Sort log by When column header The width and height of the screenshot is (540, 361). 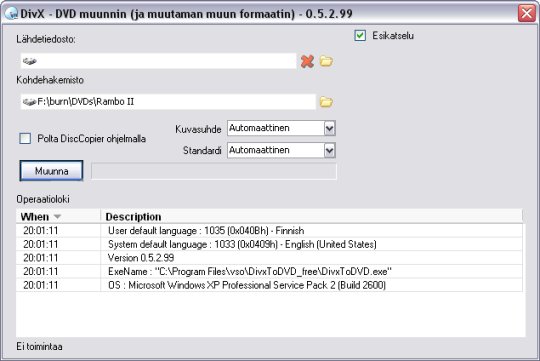58,217
